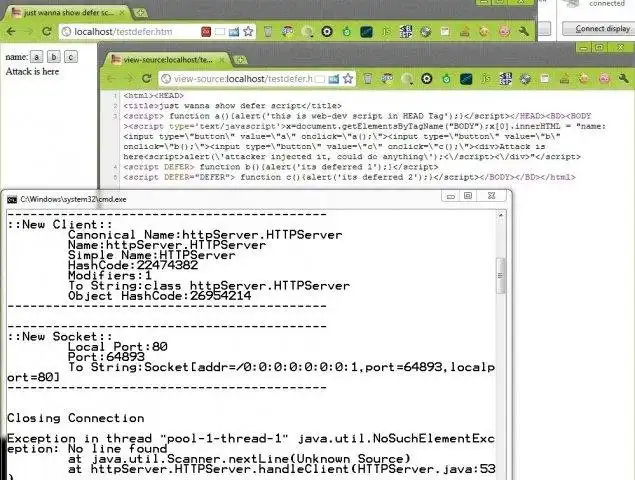The width and height of the screenshot is (635, 480).
Task: Click the '<title>just wanna show defer script</title>' source line
Action: [232, 106]
